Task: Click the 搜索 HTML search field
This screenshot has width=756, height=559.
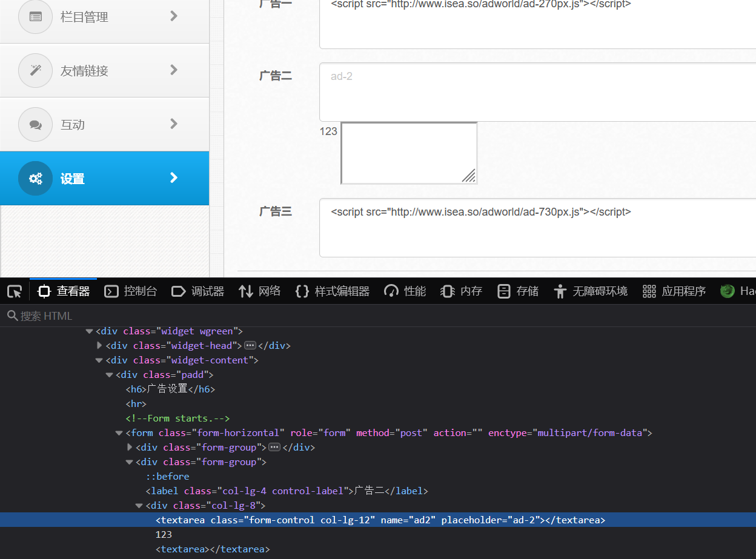Action: coord(378,316)
